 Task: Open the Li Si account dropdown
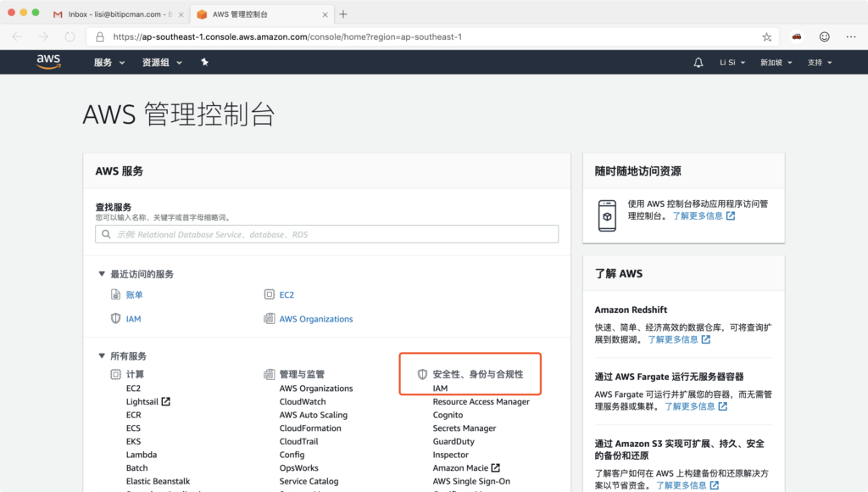tap(732, 63)
